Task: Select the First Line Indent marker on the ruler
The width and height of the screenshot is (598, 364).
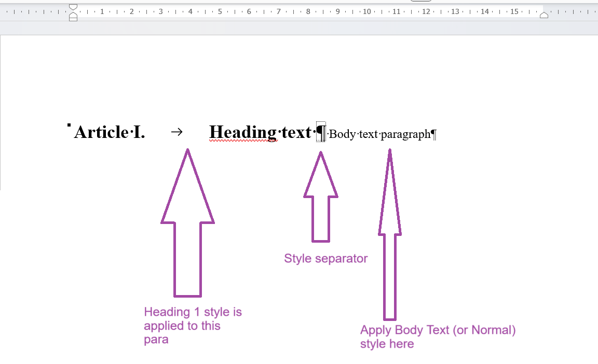Action: pos(73,7)
